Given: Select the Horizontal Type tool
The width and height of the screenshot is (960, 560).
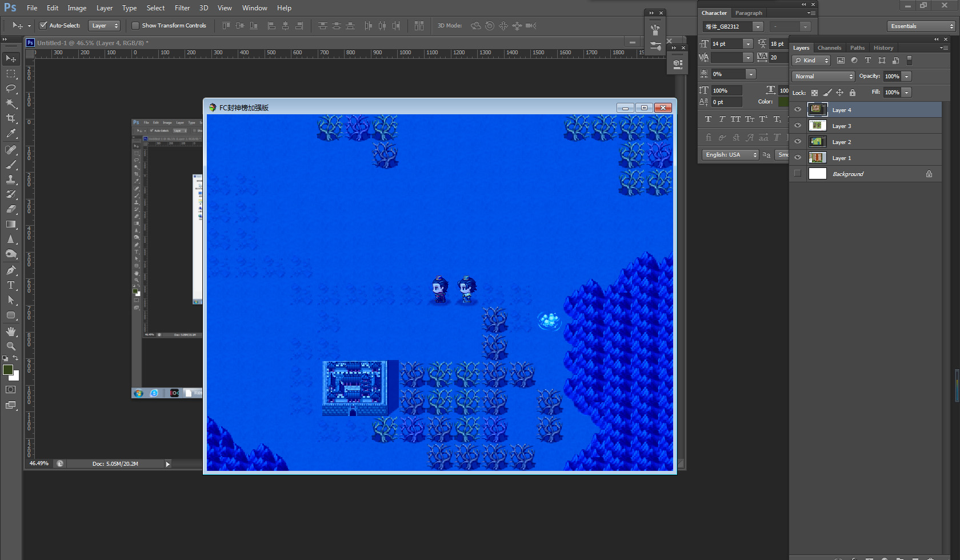Looking at the screenshot, I should pyautogui.click(x=11, y=285).
